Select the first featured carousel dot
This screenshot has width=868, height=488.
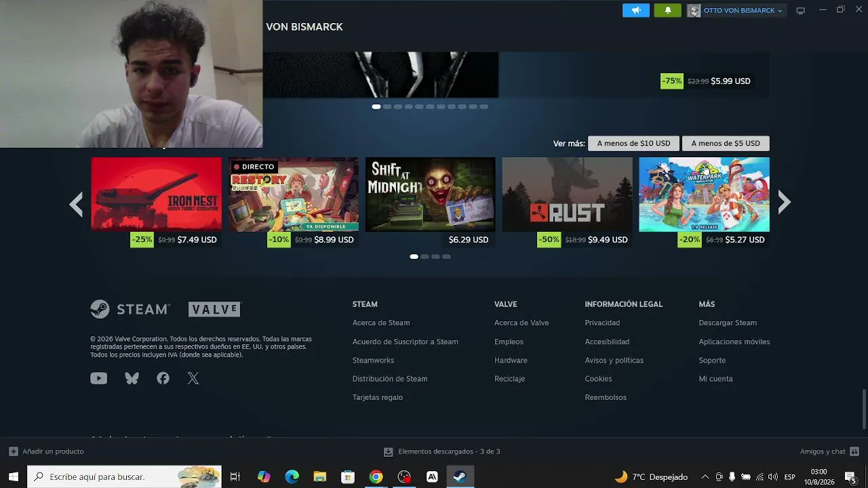pyautogui.click(x=376, y=106)
